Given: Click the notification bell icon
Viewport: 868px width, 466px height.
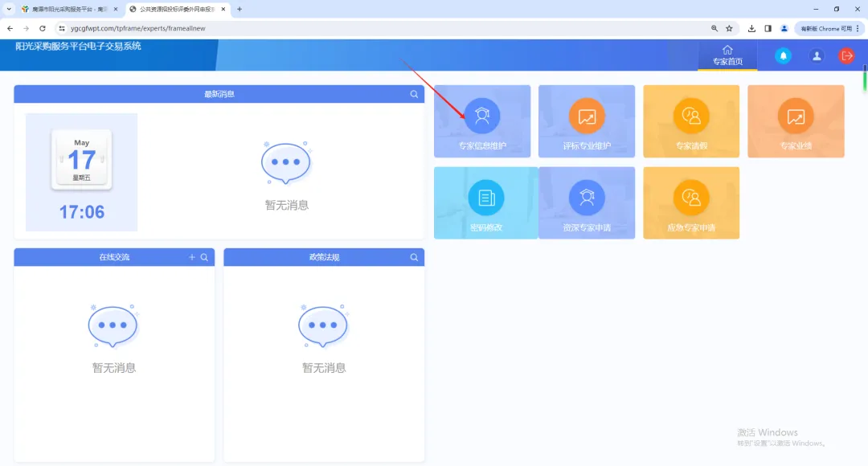Looking at the screenshot, I should click(782, 55).
